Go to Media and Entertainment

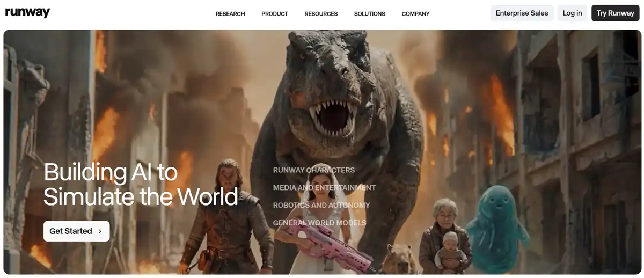324,188
